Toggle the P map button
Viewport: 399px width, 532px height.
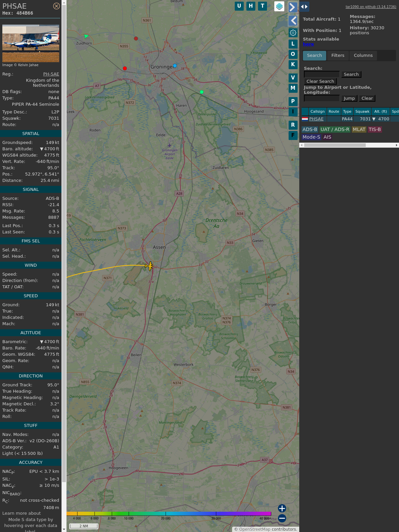(293, 101)
